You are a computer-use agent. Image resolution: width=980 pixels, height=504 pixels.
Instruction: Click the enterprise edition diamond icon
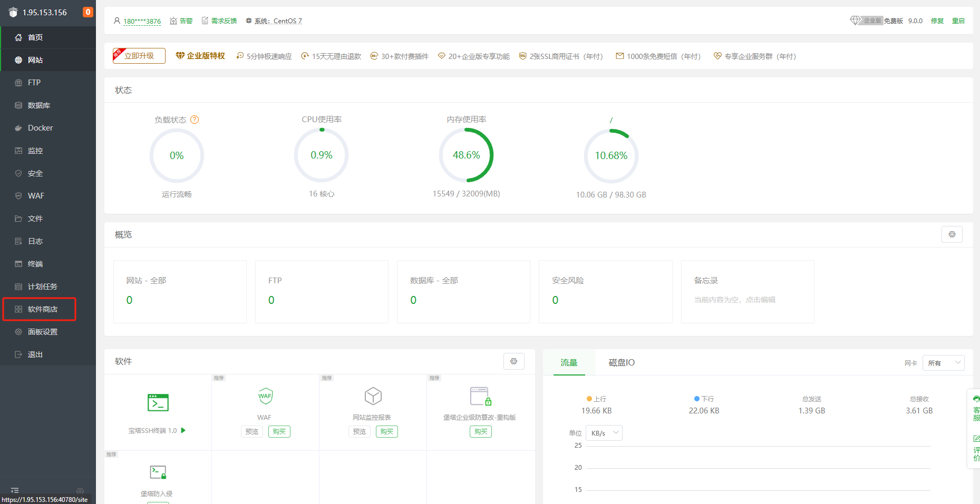pyautogui.click(x=855, y=21)
